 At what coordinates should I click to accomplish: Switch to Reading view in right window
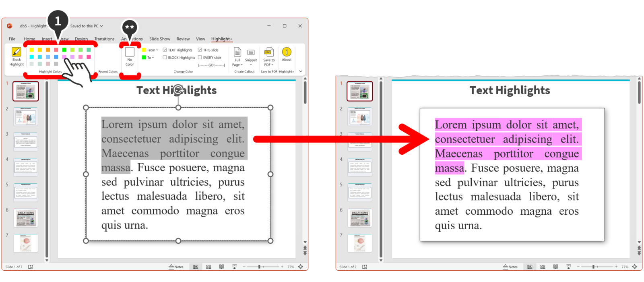[555, 267]
